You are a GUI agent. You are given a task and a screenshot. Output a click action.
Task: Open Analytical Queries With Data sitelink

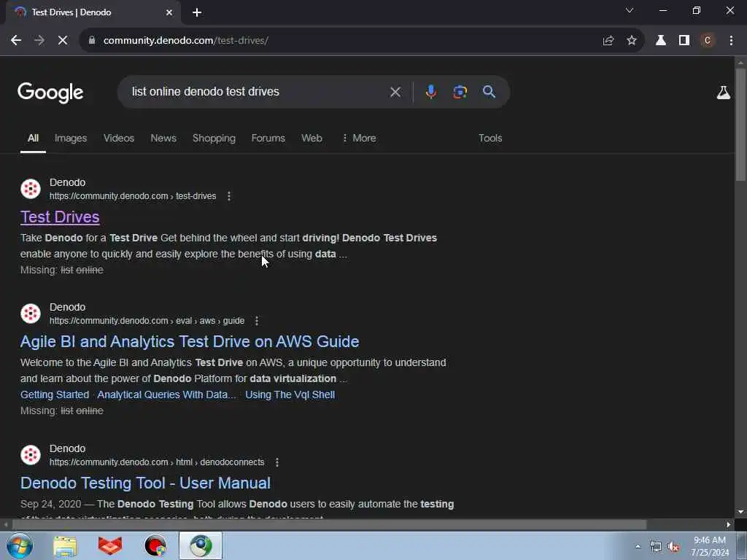167,394
